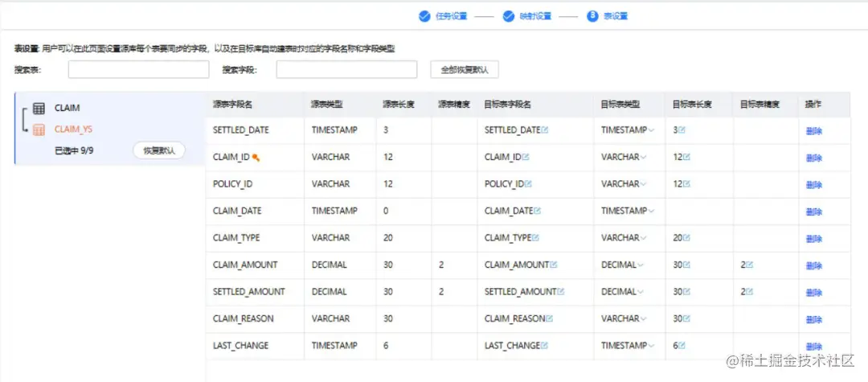Delete the CLAIM_TYPE field row
This screenshot has height=382, width=868.
(813, 239)
